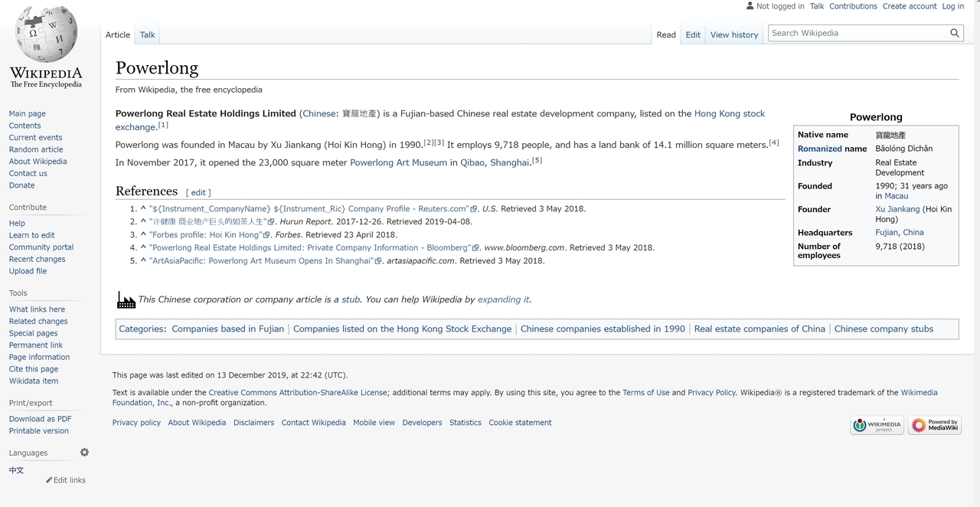Screen dimensions: 980x507
Task: Open the Contributions link at top
Action: coord(853,6)
